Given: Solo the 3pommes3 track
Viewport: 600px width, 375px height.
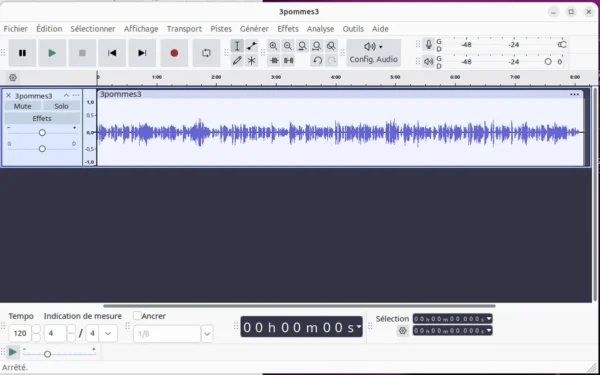Looking at the screenshot, I should pos(61,106).
